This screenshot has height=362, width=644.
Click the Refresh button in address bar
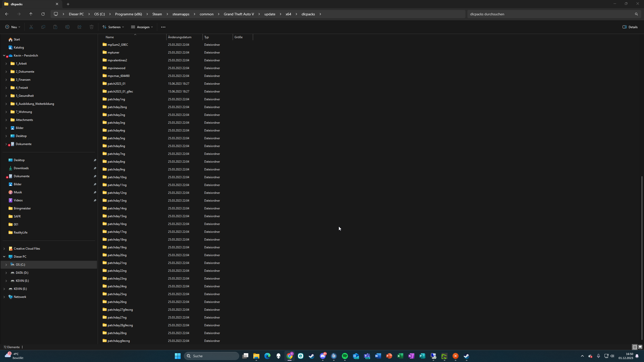pos(43,14)
